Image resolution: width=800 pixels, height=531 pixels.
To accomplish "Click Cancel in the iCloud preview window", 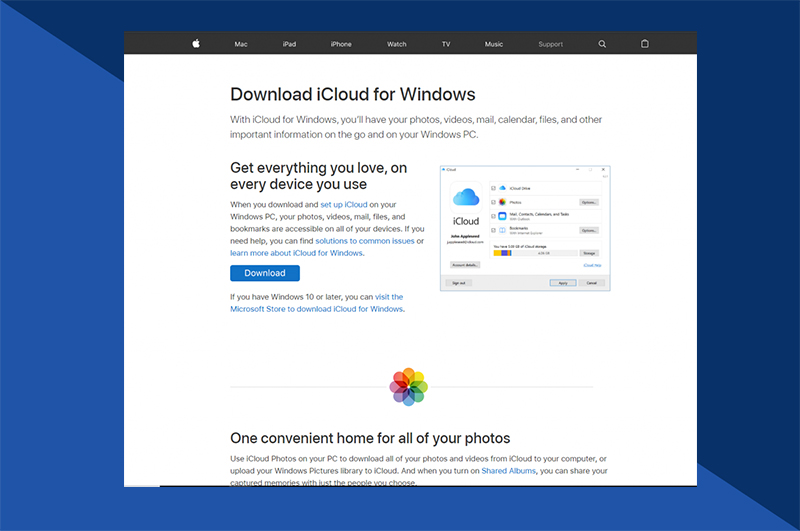I will tap(592, 283).
